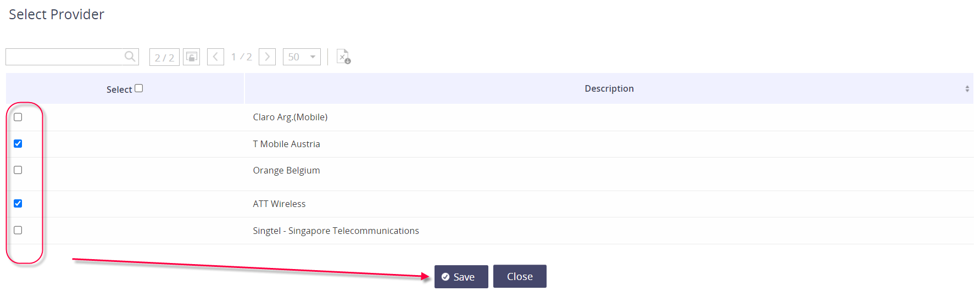Click the Select column header label
980x302 pixels.
click(x=119, y=90)
